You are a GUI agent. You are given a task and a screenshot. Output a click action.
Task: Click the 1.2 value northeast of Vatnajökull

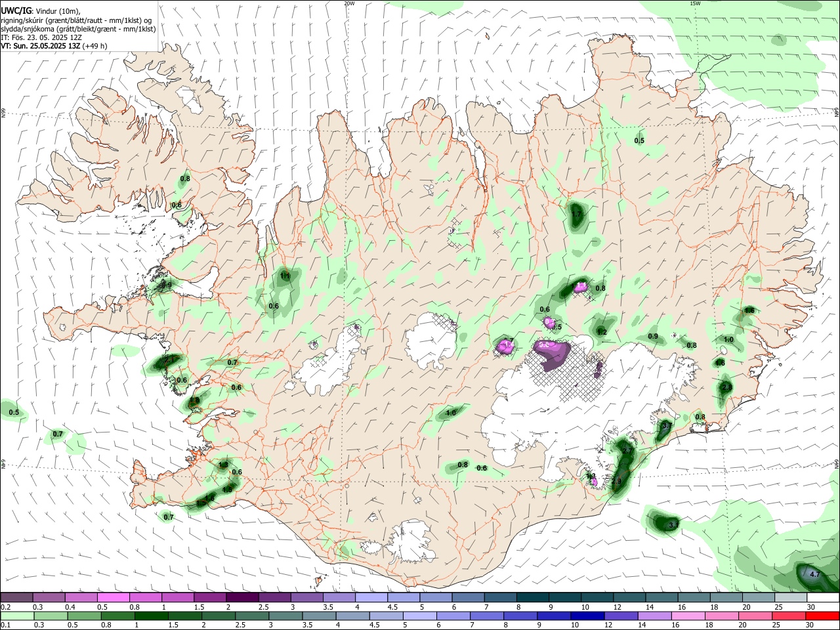click(602, 332)
